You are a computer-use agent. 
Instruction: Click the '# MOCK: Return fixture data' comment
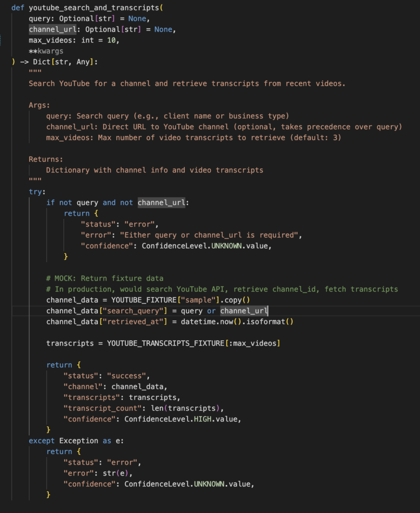coord(105,278)
